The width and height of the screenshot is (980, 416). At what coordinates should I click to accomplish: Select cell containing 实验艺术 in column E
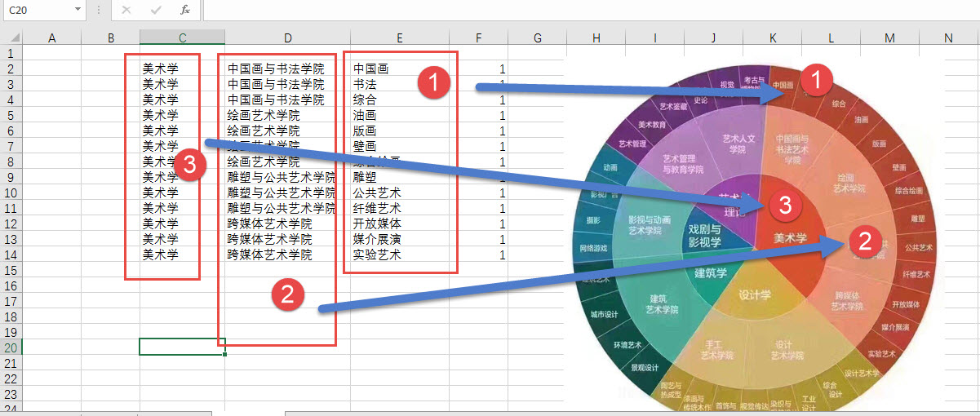pos(400,254)
